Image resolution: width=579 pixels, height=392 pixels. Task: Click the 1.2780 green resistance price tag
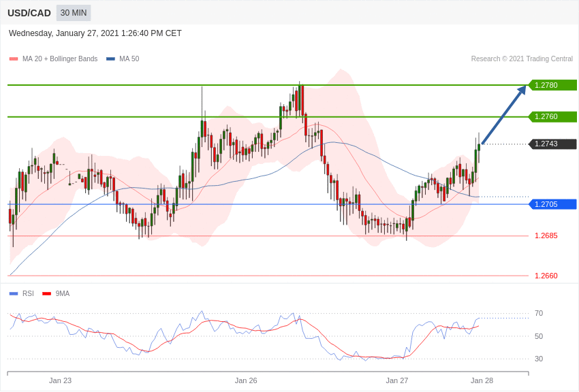pos(552,85)
